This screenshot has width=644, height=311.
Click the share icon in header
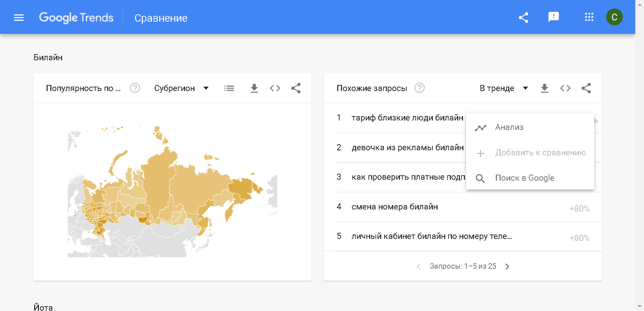tap(523, 18)
